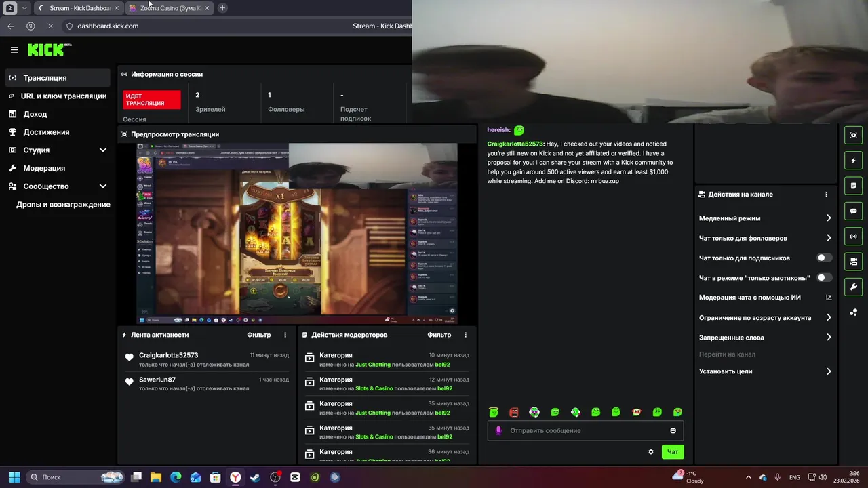Image resolution: width=868 pixels, height=488 pixels.
Task: Click the document icon in right toolbar
Action: (853, 186)
